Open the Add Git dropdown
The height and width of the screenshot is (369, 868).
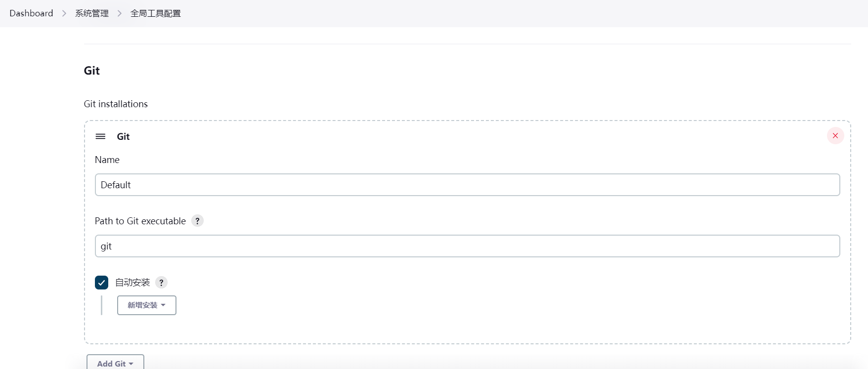click(115, 363)
